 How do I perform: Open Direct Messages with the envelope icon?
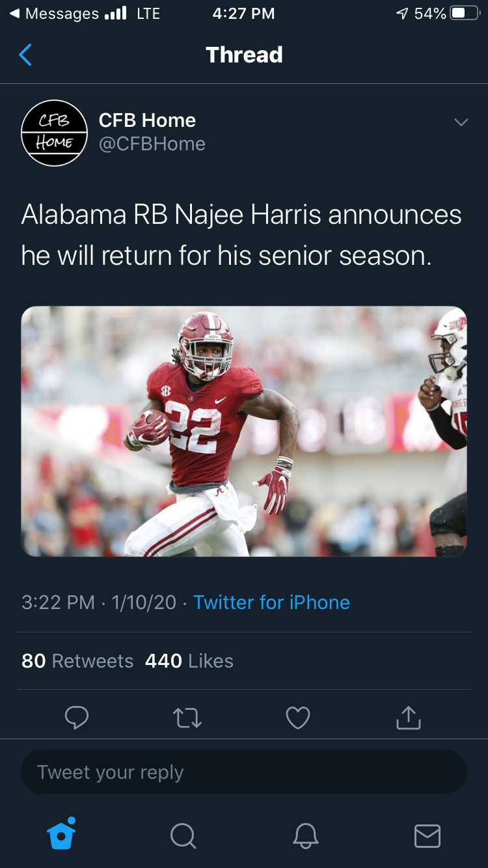[x=427, y=837]
